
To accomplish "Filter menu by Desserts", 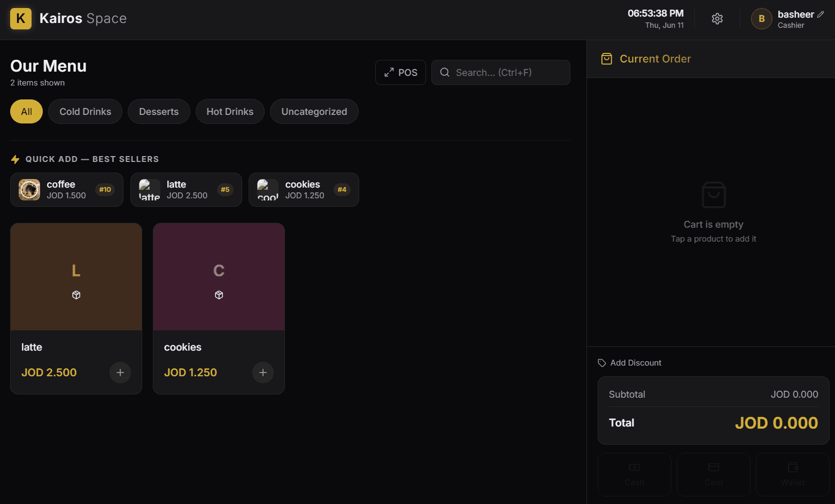I will pos(159,111).
